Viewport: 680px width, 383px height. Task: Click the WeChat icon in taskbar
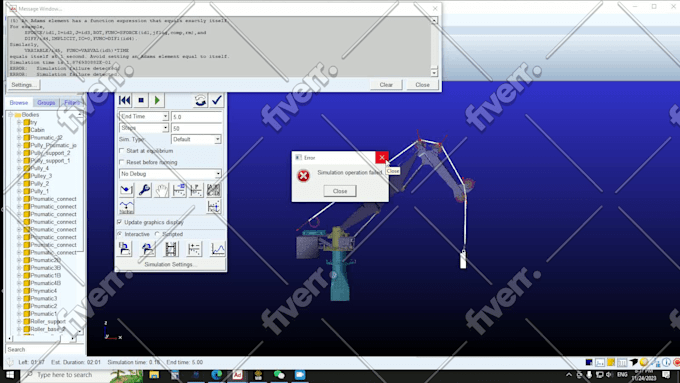click(x=279, y=375)
